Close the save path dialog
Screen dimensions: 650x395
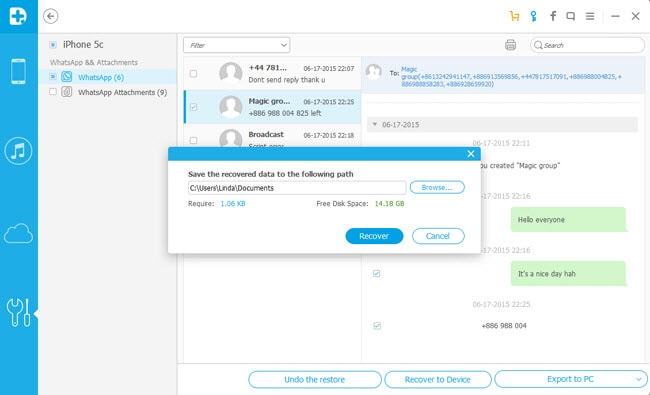click(471, 154)
